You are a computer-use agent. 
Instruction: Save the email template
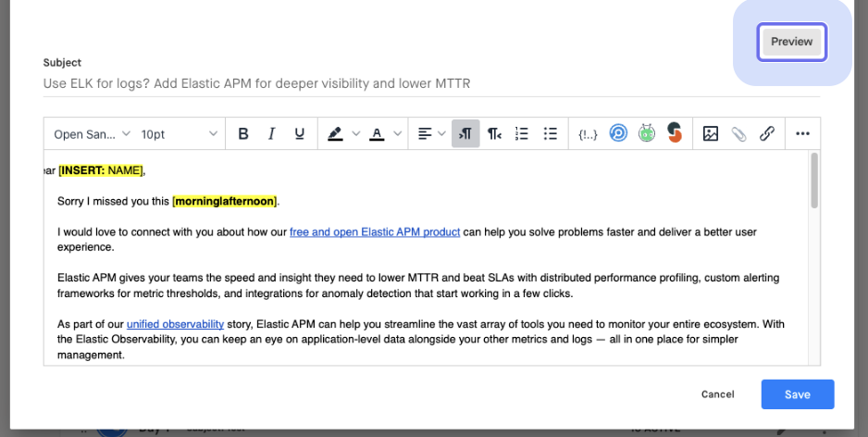click(797, 394)
